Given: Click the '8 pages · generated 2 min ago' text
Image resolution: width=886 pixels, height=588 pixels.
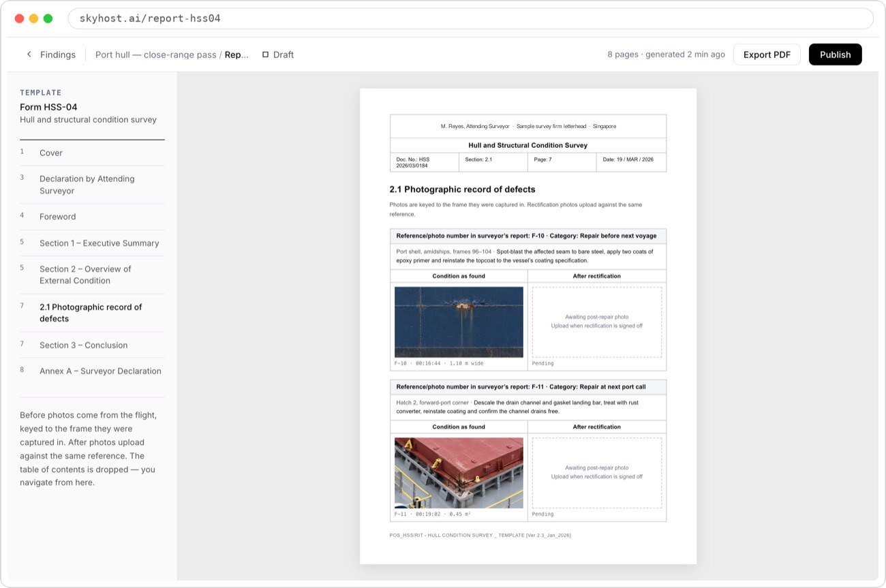Looking at the screenshot, I should pos(666,55).
